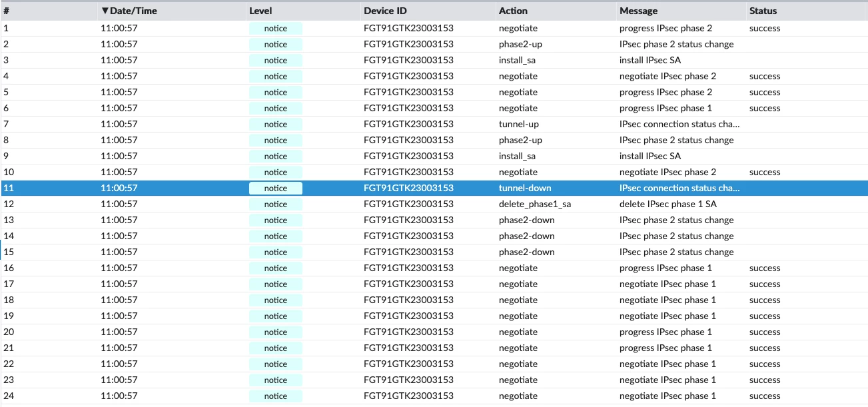Click the 11:00:57 time cell in row 16
868x407 pixels.
pyautogui.click(x=119, y=268)
